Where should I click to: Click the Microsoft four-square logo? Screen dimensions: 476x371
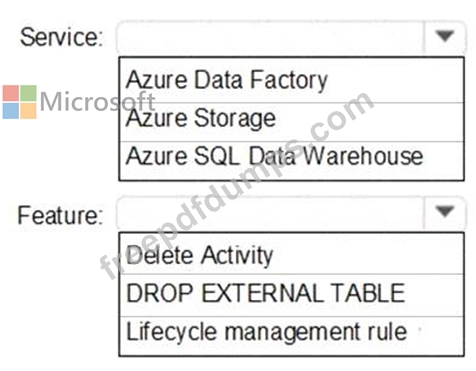coord(19,102)
